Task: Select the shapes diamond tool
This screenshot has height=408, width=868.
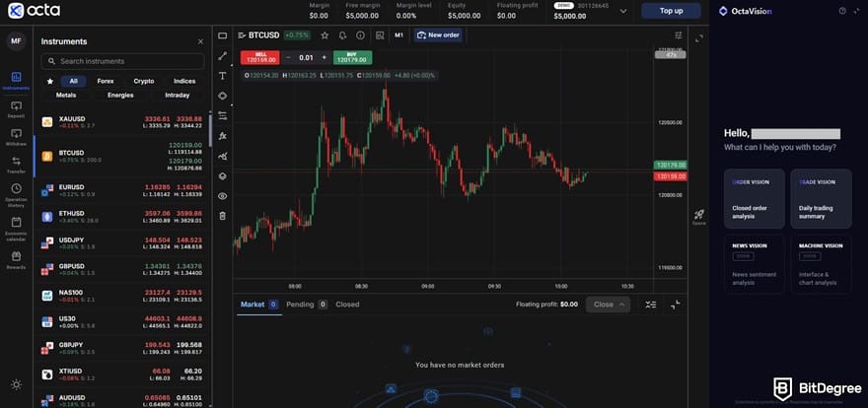Action: pyautogui.click(x=223, y=96)
